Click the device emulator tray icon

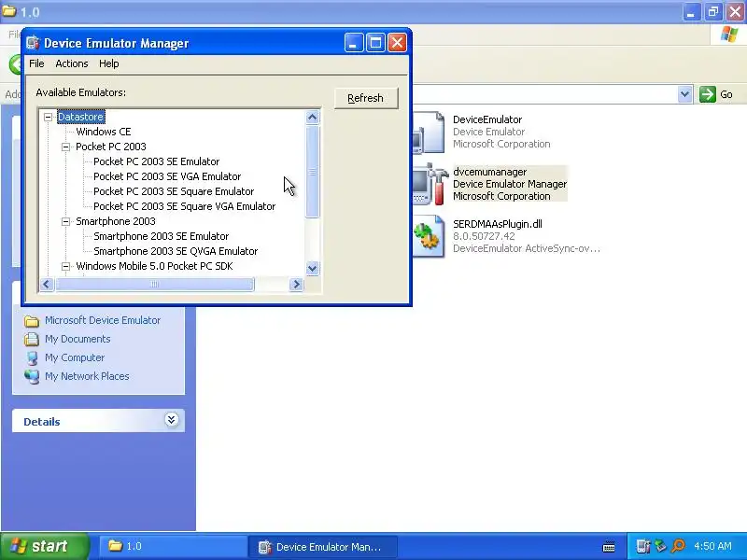click(643, 546)
